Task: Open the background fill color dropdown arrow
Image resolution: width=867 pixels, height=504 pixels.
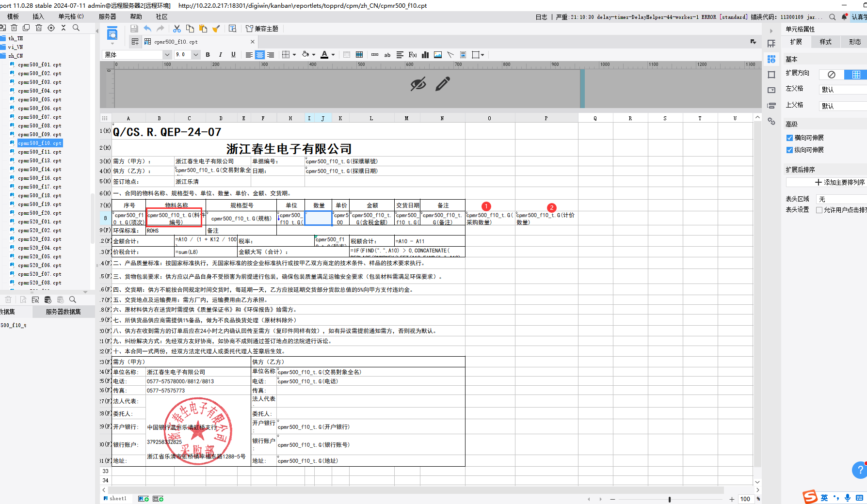Action: coord(314,55)
